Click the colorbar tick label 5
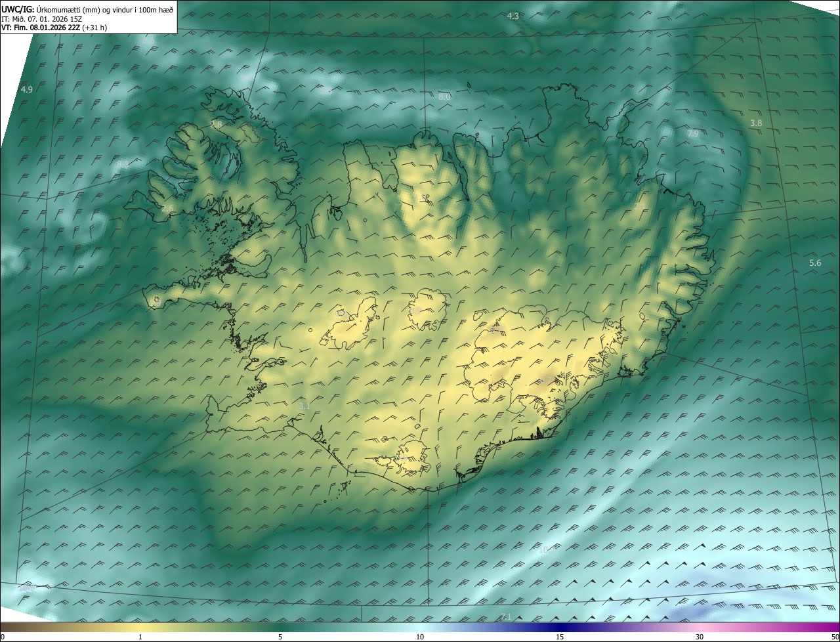This screenshot has width=840, height=642. [x=280, y=637]
